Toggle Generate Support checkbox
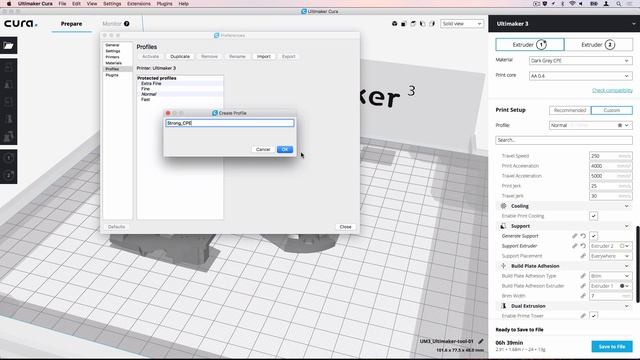This screenshot has width=640, height=360. 593,236
